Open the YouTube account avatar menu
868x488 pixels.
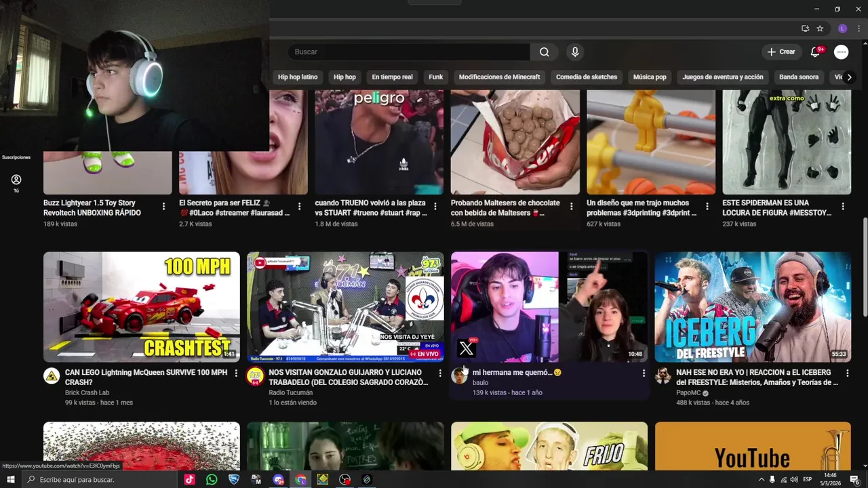click(x=841, y=52)
